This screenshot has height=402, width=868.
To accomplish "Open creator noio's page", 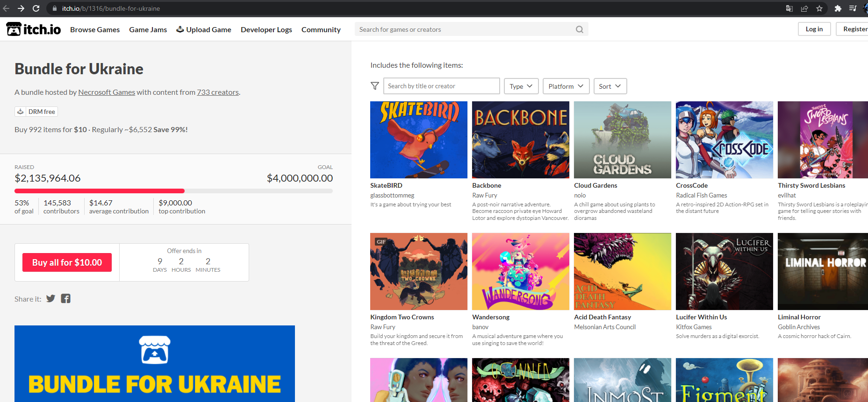I will point(580,195).
